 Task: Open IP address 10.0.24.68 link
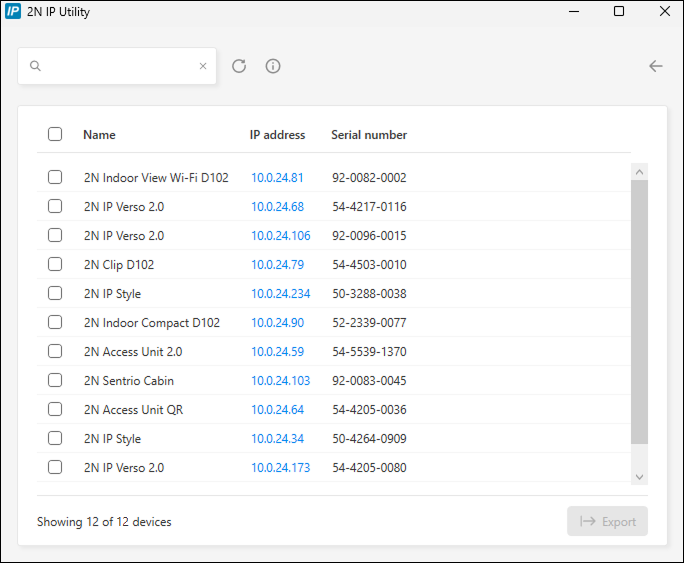coord(277,207)
